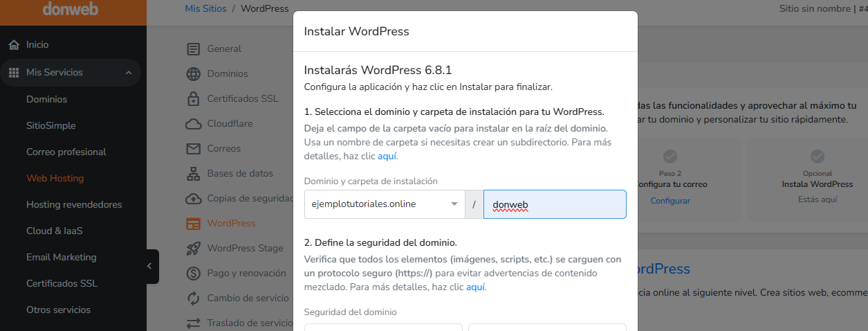Open the WordPress section
The height and width of the screenshot is (331, 868).
pos(231,224)
